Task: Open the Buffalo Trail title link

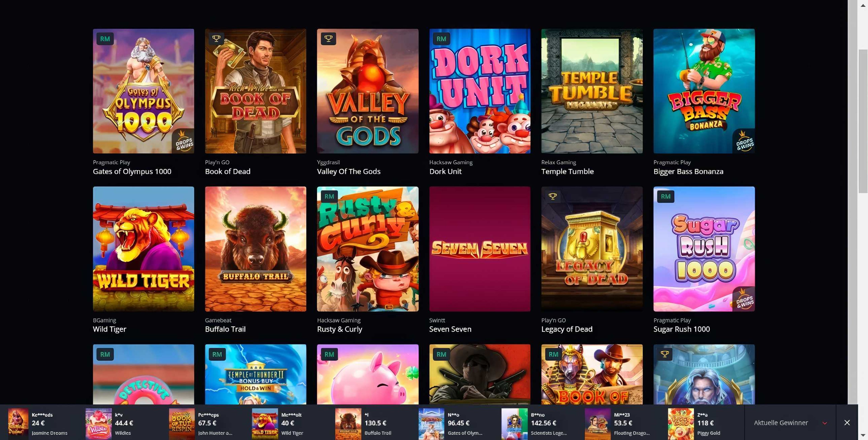Action: [225, 329]
